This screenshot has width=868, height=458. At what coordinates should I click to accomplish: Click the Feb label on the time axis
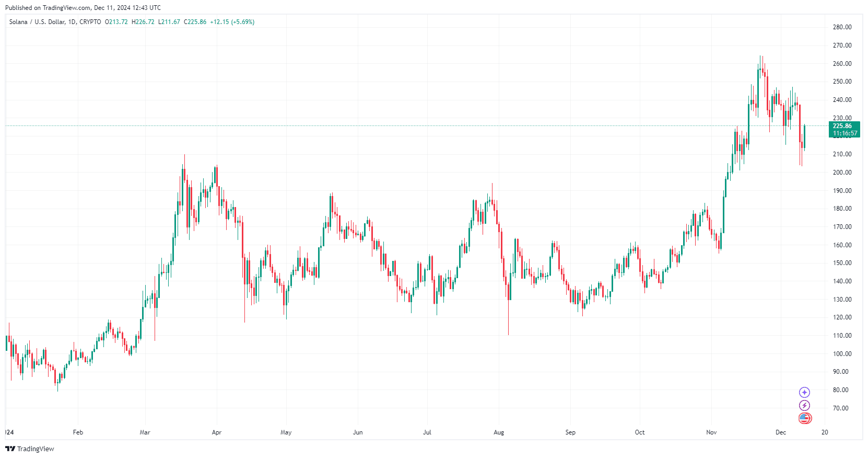tap(78, 432)
